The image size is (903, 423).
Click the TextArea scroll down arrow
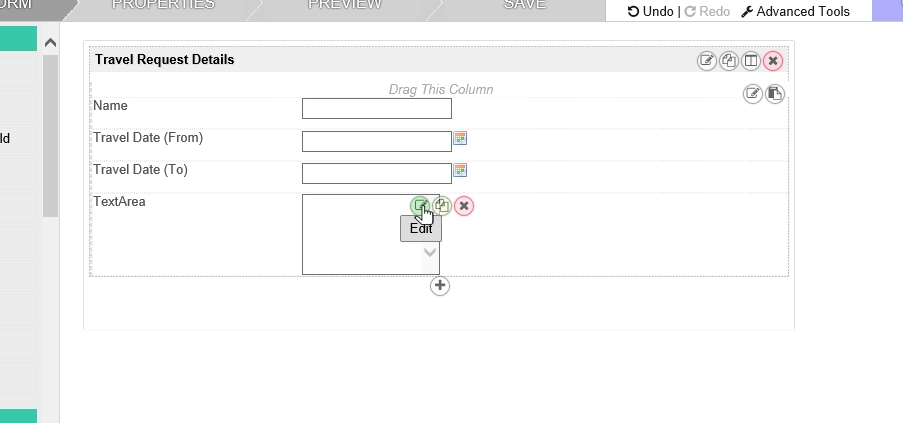(430, 253)
